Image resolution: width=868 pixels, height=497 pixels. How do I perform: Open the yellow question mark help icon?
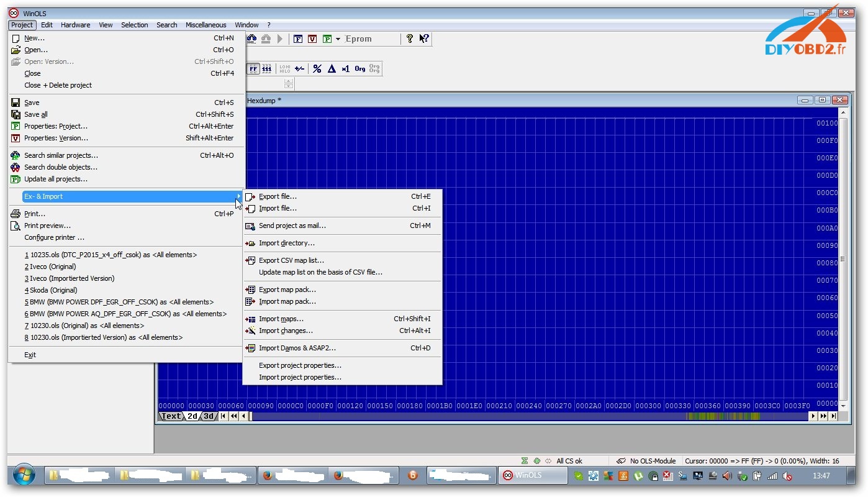point(410,39)
